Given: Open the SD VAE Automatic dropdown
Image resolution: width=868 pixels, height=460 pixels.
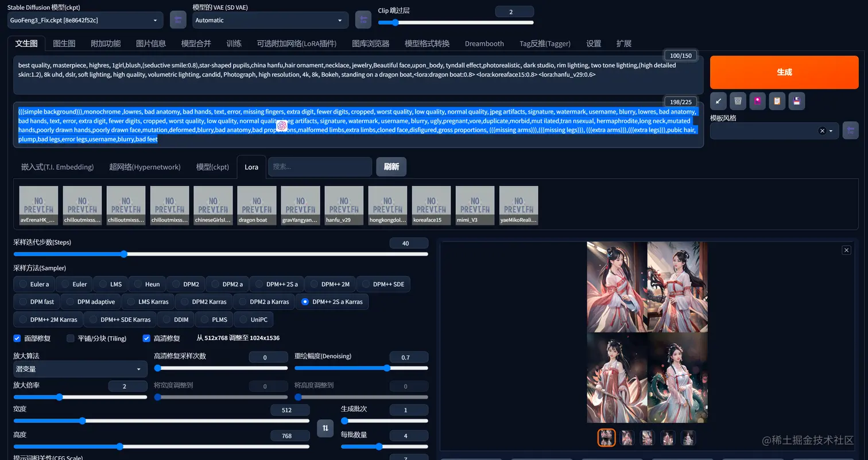Looking at the screenshot, I should (x=270, y=20).
